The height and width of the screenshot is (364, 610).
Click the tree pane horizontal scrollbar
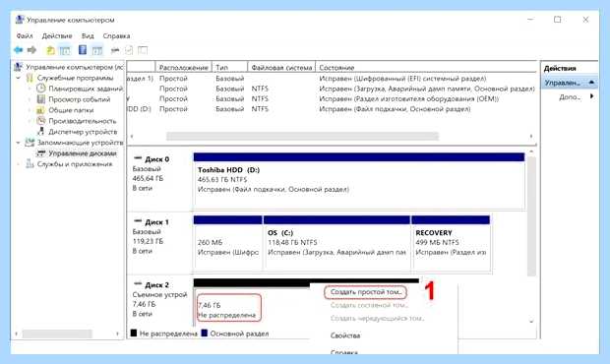click(57, 334)
